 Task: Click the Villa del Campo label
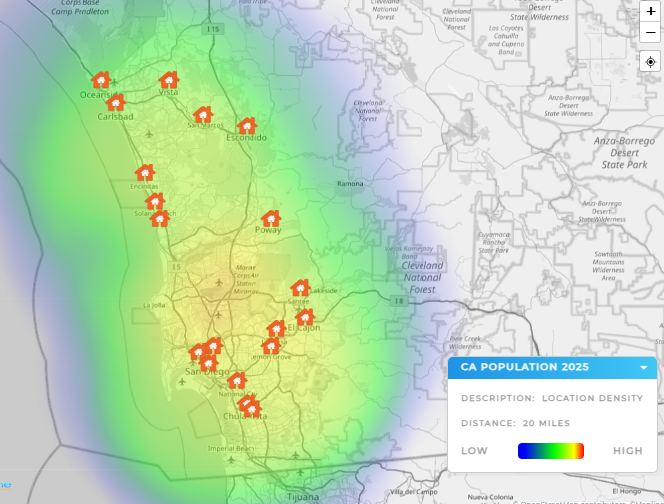tap(413, 492)
